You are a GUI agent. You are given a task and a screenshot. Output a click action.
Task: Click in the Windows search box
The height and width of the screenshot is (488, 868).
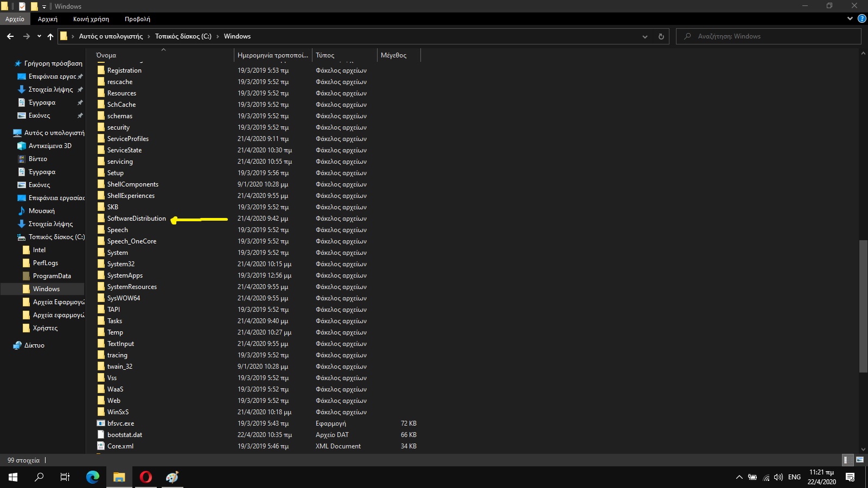pyautogui.click(x=769, y=36)
